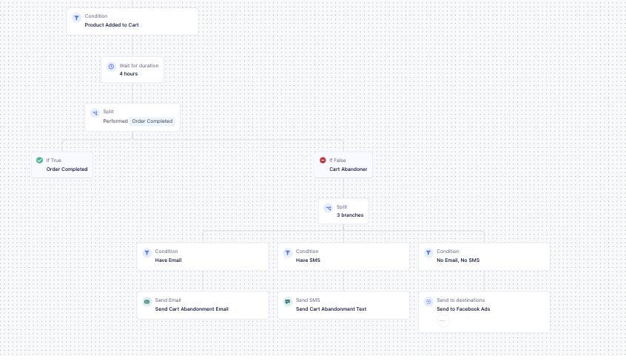Image resolution: width=626 pixels, height=364 pixels.
Task: Click the filter icon on Have SMS condition
Action: 287,253
